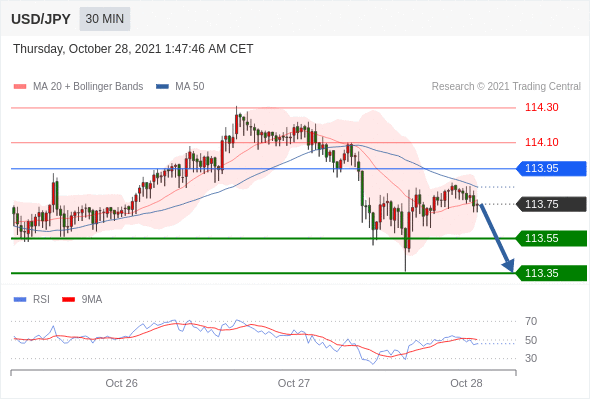Screen dimensions: 590x400
Task: Click the green 113.55 support price tag
Action: (x=551, y=239)
